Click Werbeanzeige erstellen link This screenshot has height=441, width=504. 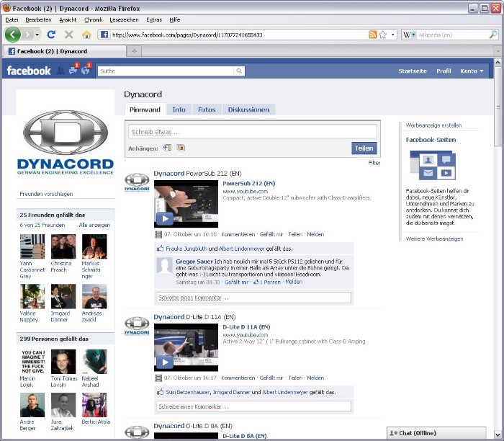433,125
